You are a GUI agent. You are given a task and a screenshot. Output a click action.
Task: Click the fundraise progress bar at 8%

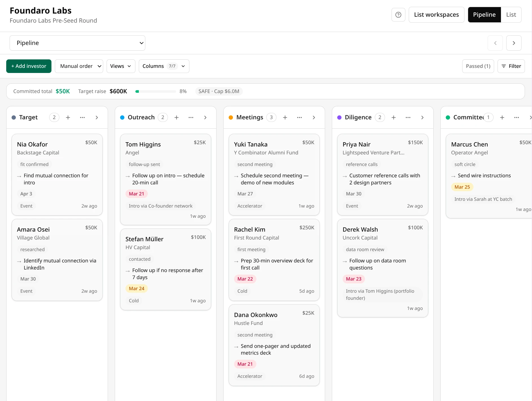[x=155, y=91]
